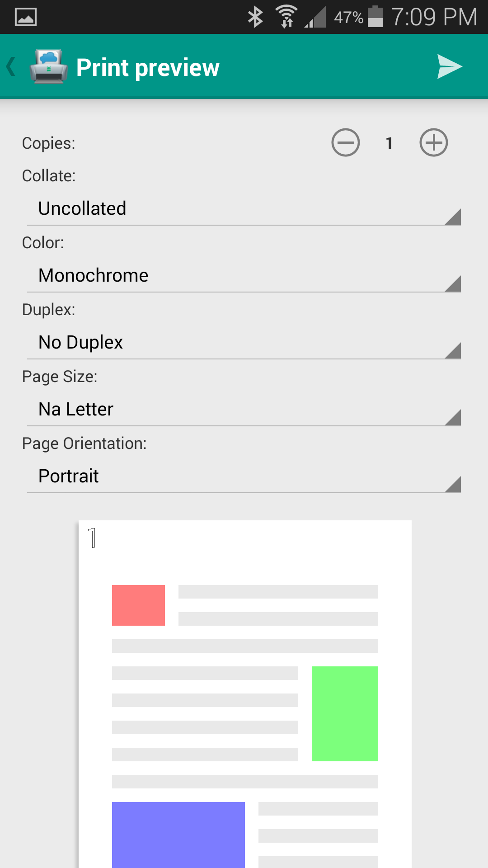
Task: Tap the blue block in page preview
Action: tap(178, 834)
